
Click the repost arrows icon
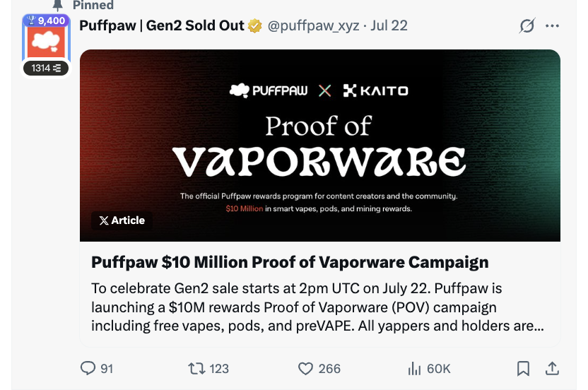tap(196, 368)
